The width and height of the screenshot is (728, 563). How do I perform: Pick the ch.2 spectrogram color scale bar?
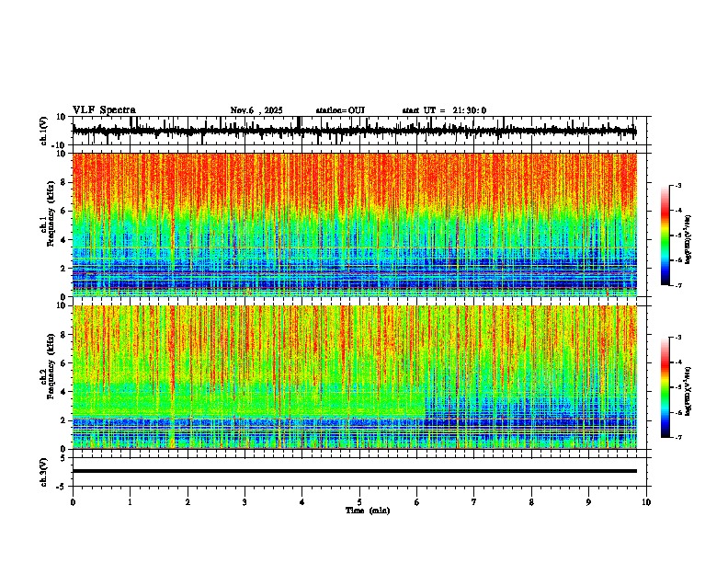(x=665, y=387)
